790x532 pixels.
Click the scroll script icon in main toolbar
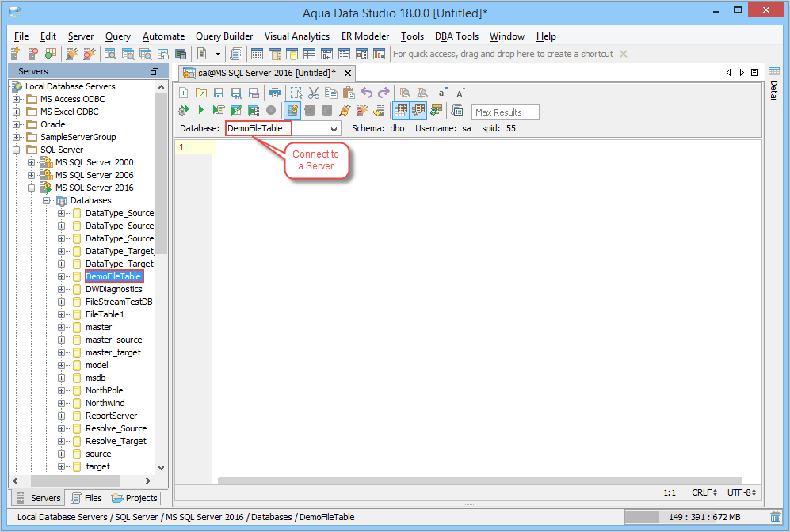tap(235, 54)
